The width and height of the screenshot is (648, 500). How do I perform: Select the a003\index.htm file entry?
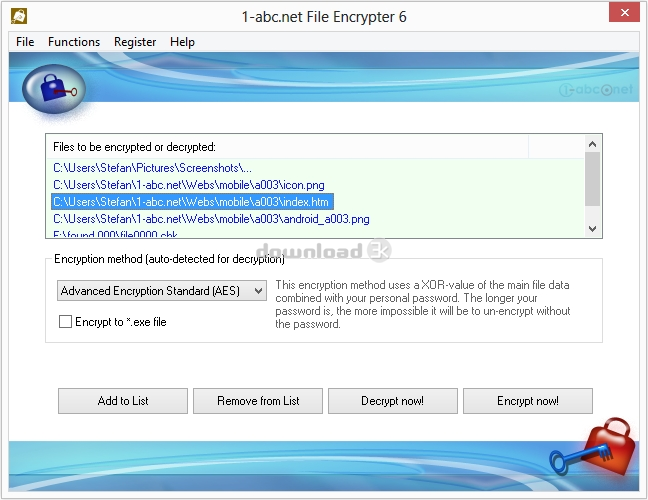click(x=192, y=202)
